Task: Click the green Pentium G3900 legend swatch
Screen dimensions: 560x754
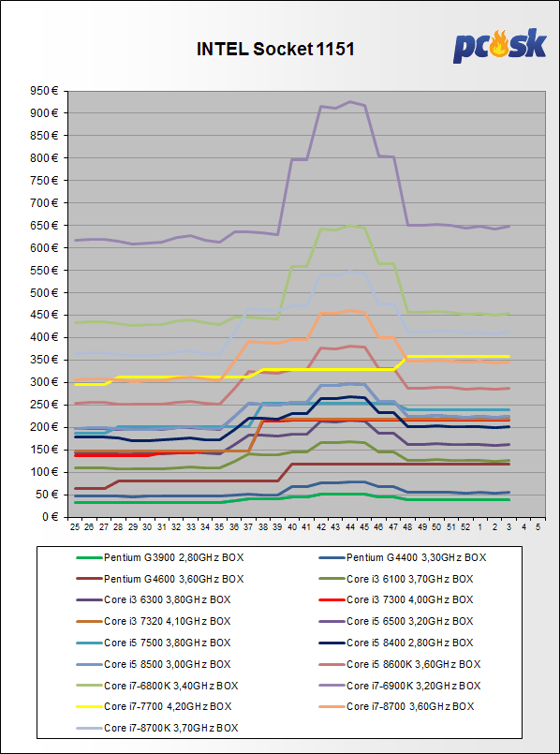Action: [89, 558]
